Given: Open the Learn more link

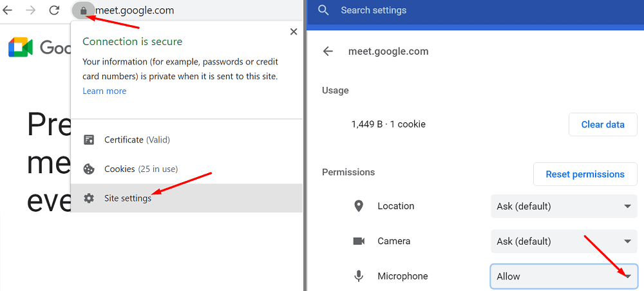Looking at the screenshot, I should tap(104, 91).
